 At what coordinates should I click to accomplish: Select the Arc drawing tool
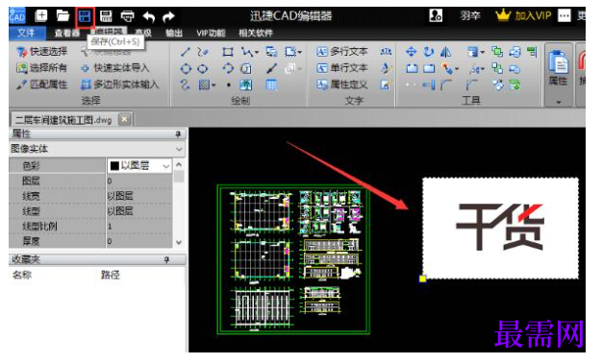click(x=228, y=68)
